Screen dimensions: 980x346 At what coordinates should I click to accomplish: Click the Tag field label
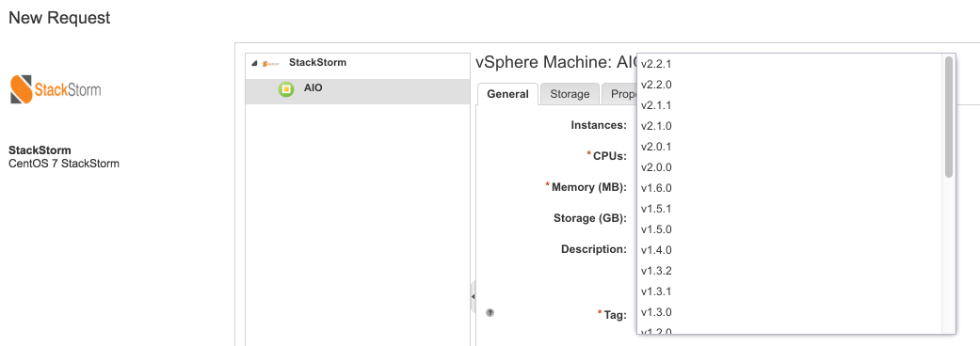point(615,315)
